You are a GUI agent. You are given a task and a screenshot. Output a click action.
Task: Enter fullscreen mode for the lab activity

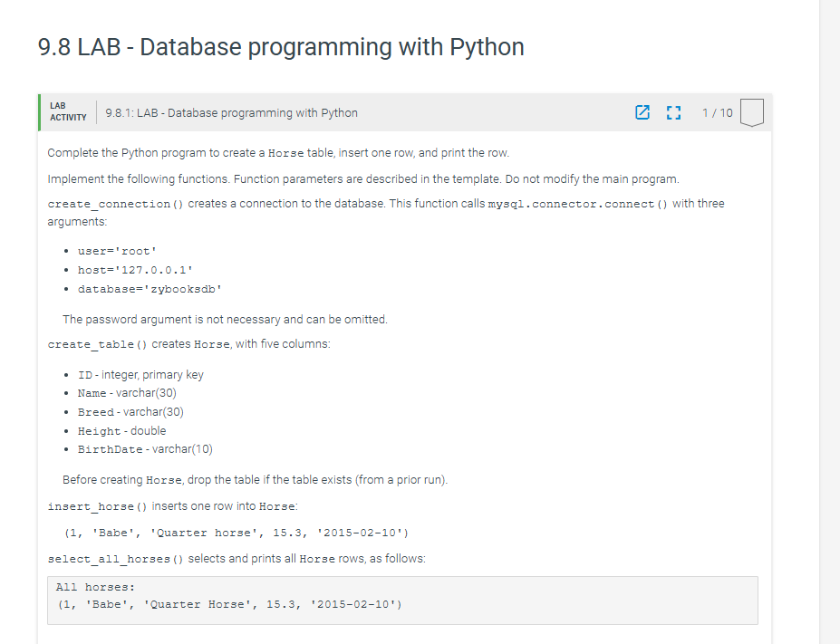pyautogui.click(x=672, y=112)
